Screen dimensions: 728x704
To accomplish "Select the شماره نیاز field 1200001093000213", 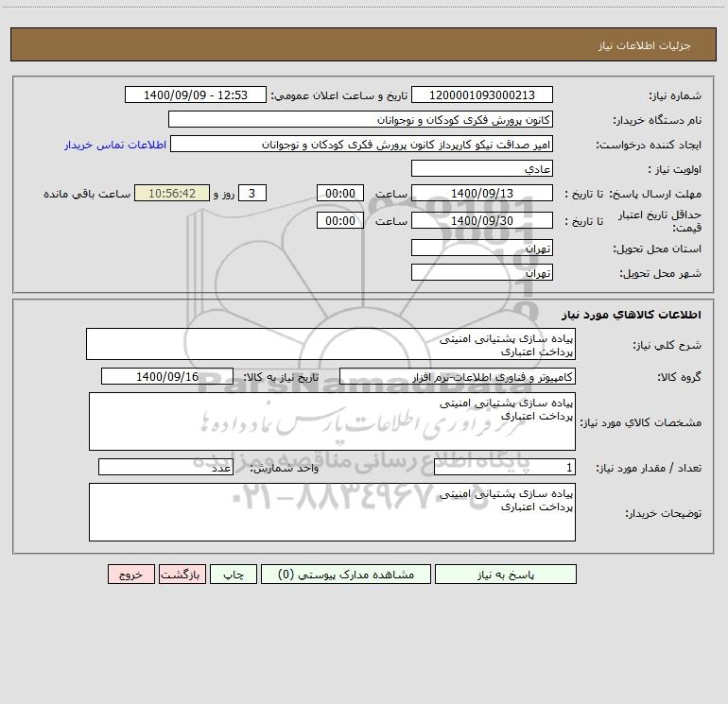I will click(x=482, y=94).
